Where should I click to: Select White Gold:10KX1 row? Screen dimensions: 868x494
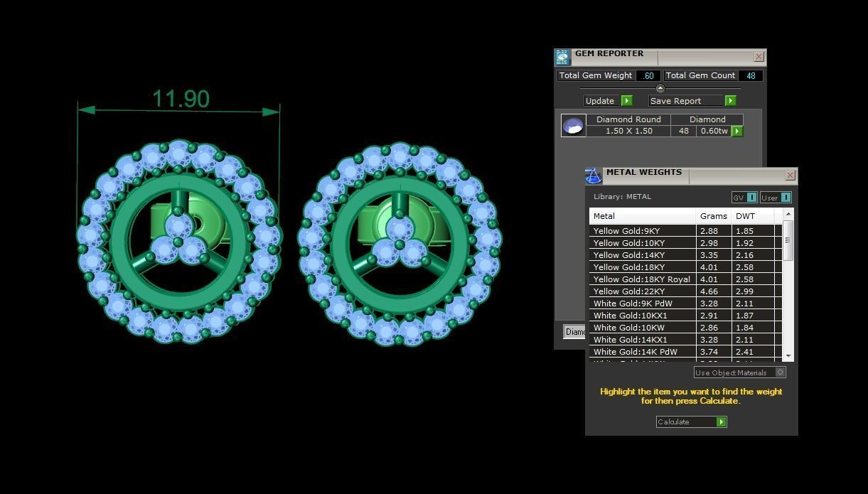pos(685,316)
